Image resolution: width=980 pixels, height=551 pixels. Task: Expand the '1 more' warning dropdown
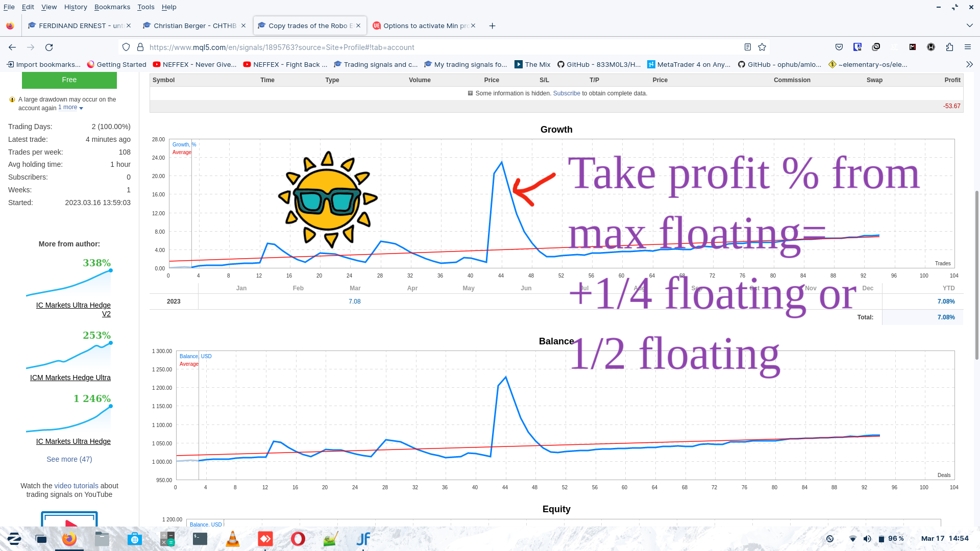pos(70,108)
